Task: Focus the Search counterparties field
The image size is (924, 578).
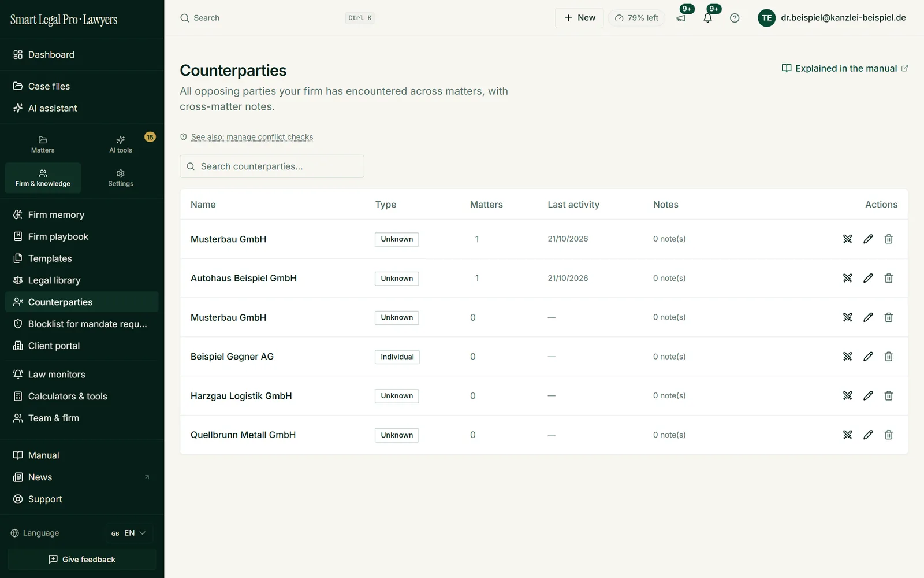Action: [x=272, y=166]
